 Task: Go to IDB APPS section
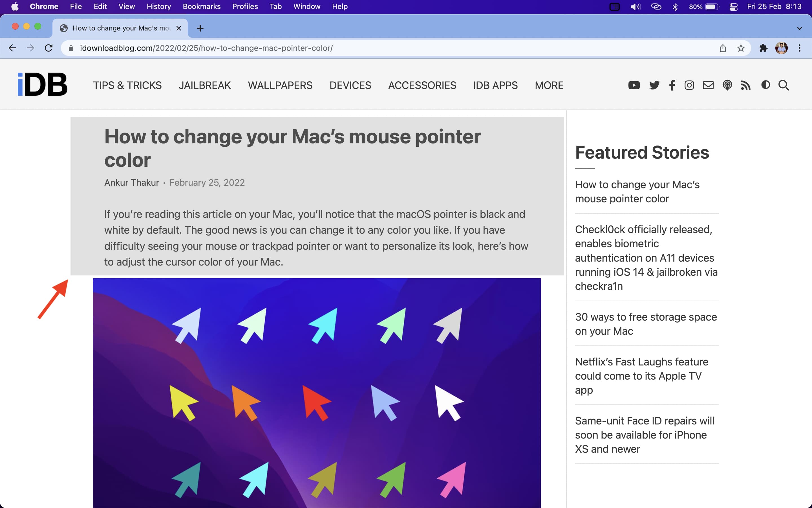495,85
